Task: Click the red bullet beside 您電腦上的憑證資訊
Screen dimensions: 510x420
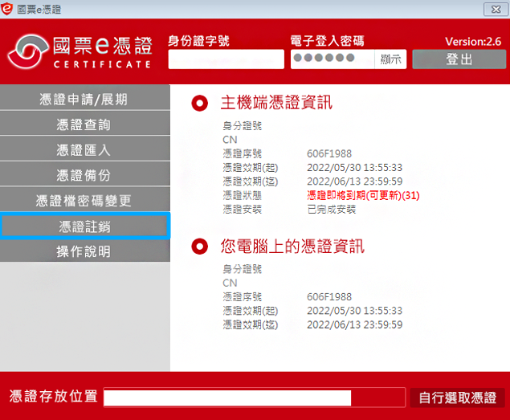Action: 200,247
